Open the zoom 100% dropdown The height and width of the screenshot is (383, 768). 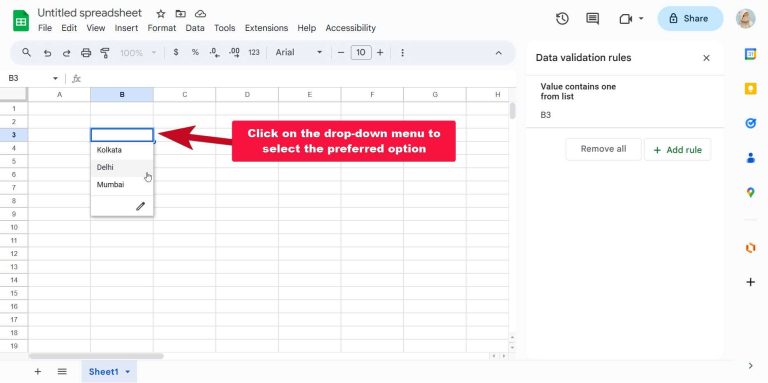click(139, 52)
